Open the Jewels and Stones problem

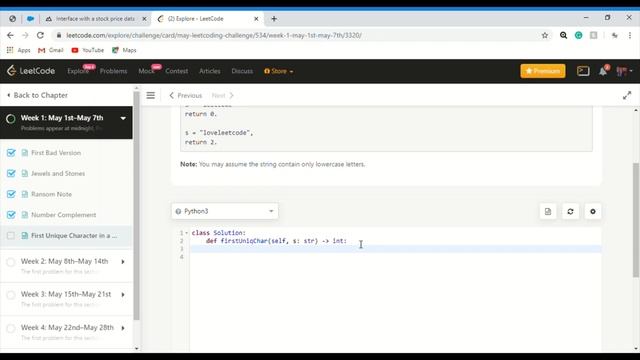tap(58, 173)
